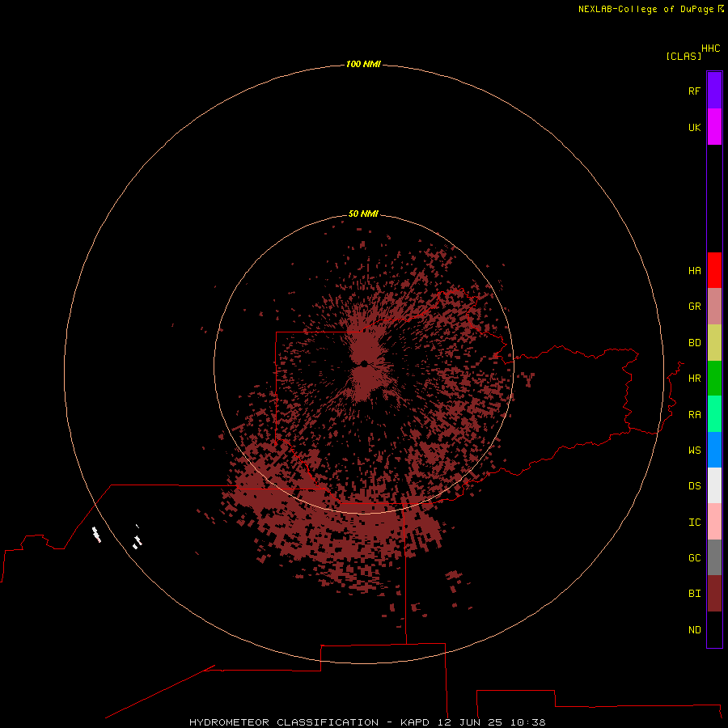Click the ND legend label
The width and height of the screenshot is (728, 728).
pyautogui.click(x=694, y=630)
